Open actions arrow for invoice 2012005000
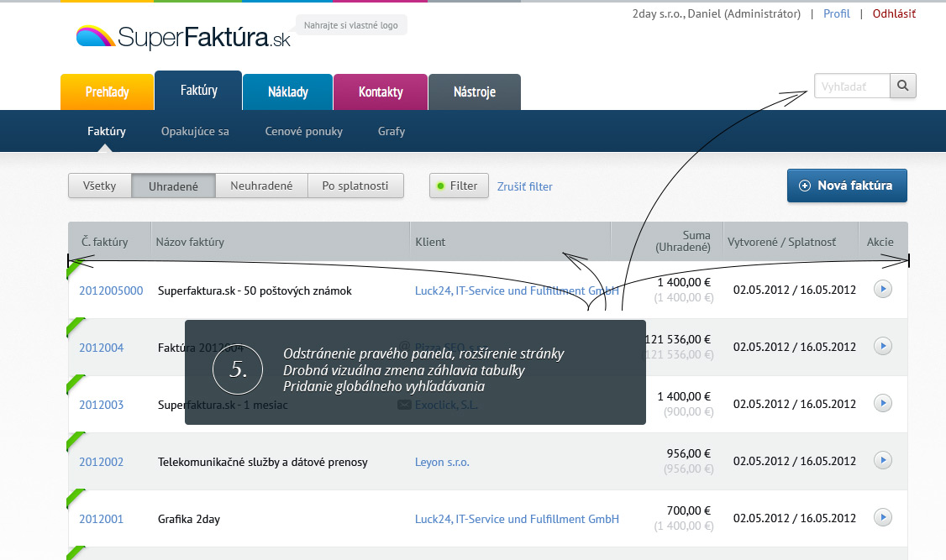This screenshot has height=560, width=946. tap(883, 289)
